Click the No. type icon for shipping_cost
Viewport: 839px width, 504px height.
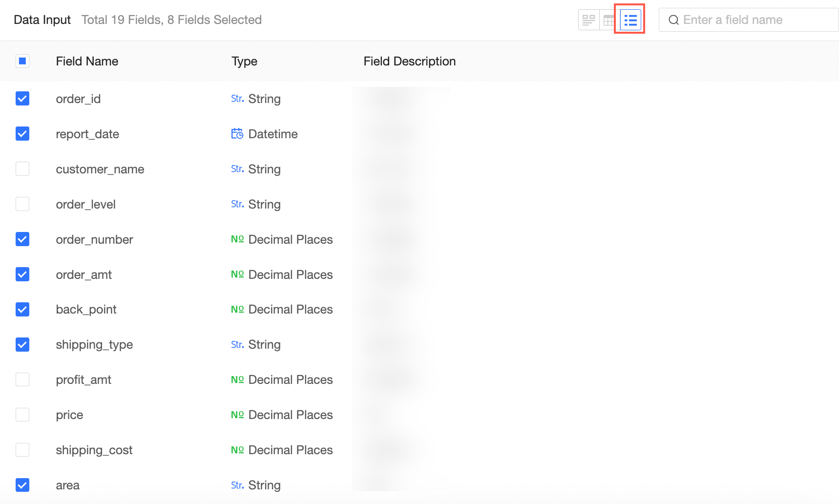tap(237, 450)
